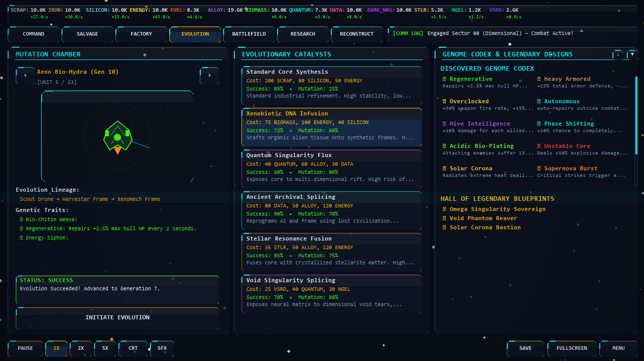
Task: Click the Genome Codex panel down arrow
Action: [632, 54]
